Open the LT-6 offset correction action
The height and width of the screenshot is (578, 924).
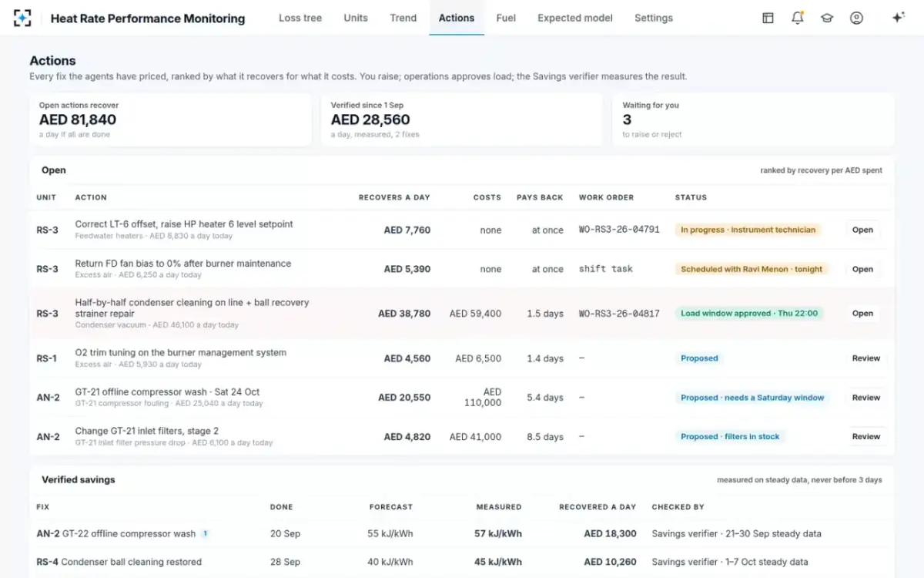coord(862,230)
